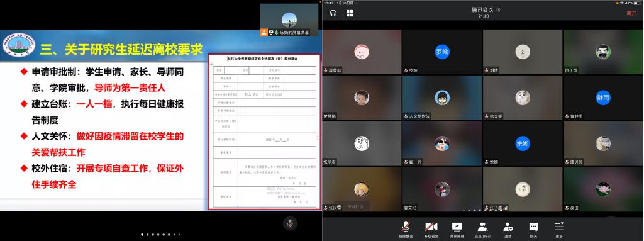Select 静雨 participant video tile
The height and width of the screenshot is (241, 644).
(x=603, y=98)
